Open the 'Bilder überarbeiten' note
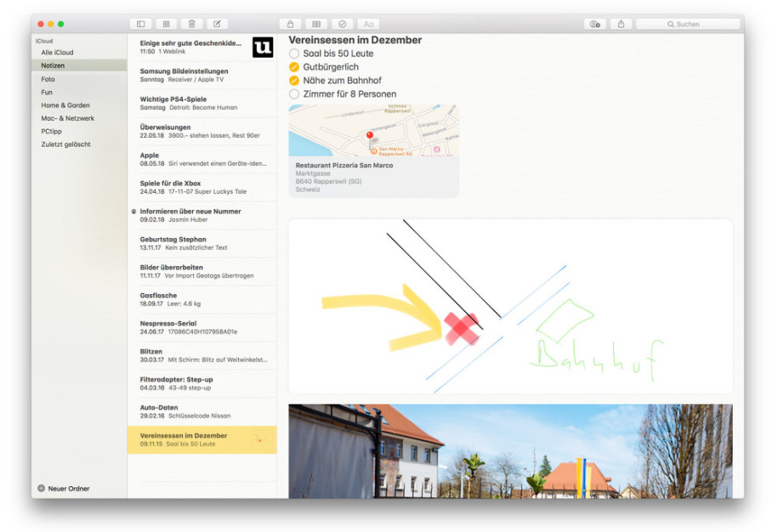778x532 pixels. point(202,271)
